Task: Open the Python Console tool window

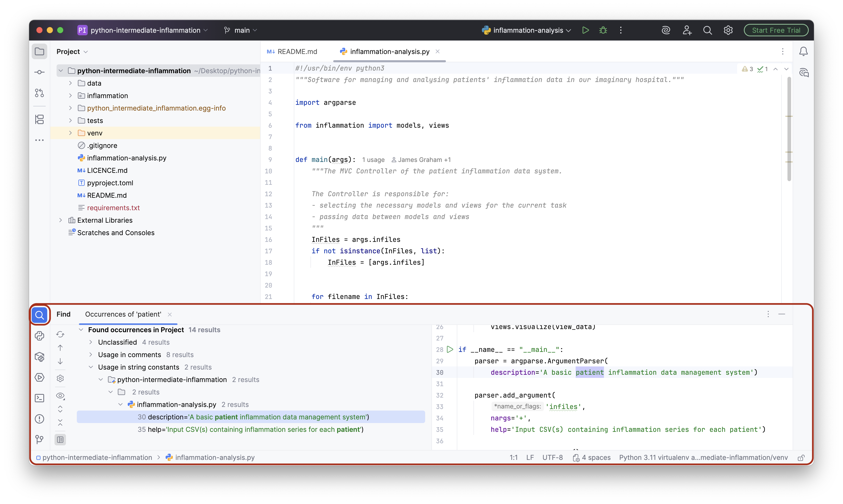Action: 40,335
